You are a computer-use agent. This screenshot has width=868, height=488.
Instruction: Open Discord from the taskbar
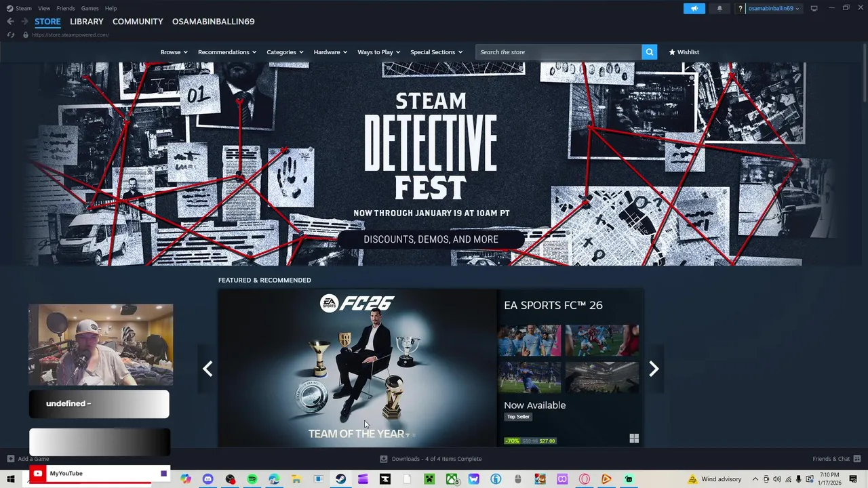pyautogui.click(x=208, y=479)
